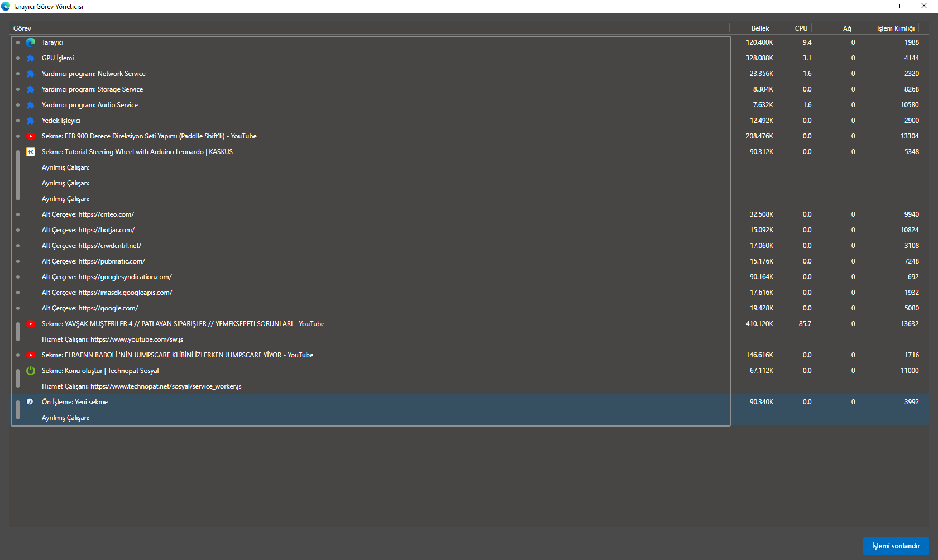The height and width of the screenshot is (560, 938).
Task: Select the hotjar.com subframe row
Action: [469, 230]
